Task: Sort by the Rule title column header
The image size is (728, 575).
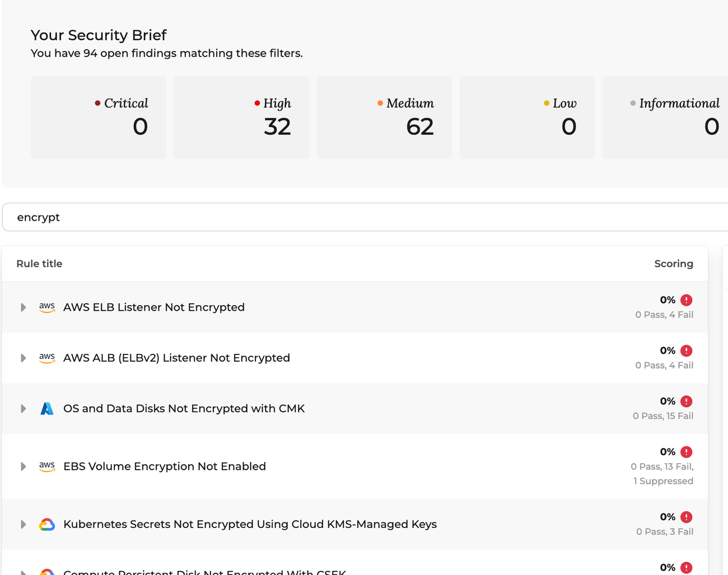Action: 39,263
